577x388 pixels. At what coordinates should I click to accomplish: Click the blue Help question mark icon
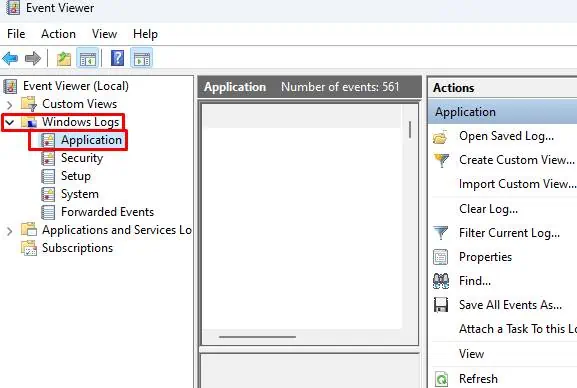click(x=117, y=58)
